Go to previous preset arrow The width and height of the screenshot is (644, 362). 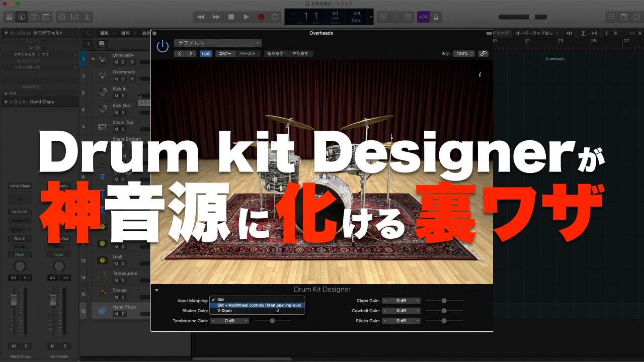(180, 53)
